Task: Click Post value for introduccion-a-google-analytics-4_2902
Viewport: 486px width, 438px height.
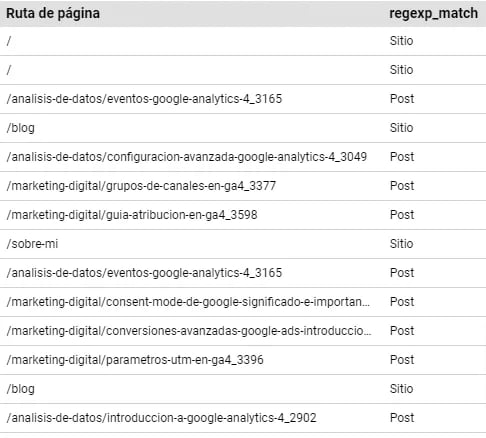Action: click(x=402, y=418)
